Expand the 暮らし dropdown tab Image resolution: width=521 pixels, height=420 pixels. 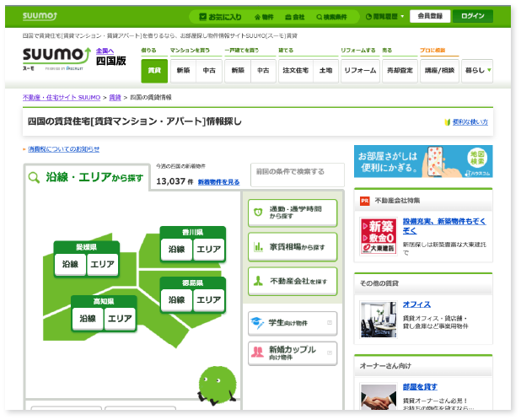click(x=477, y=71)
